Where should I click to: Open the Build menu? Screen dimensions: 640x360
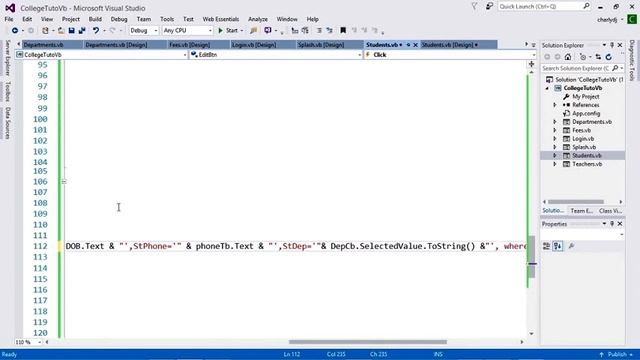(x=95, y=19)
